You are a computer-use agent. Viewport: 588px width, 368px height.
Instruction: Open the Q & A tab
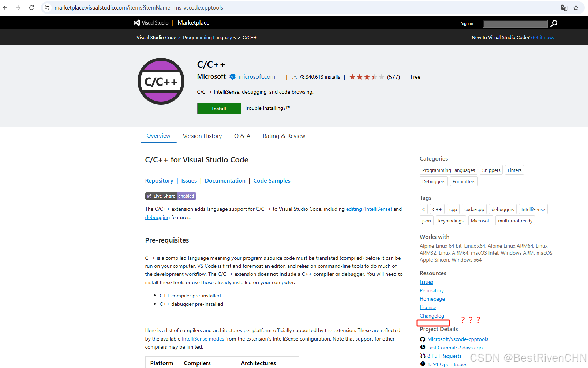pos(242,136)
